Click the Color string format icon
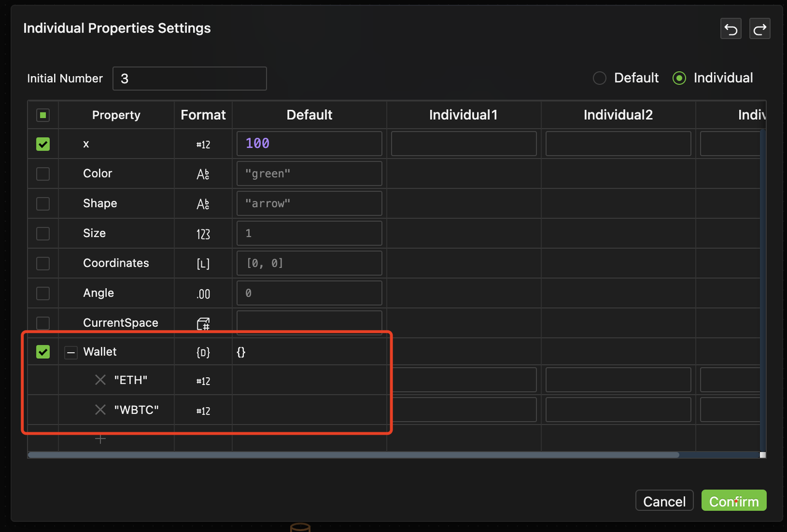Image resolution: width=787 pixels, height=532 pixels. (x=203, y=174)
